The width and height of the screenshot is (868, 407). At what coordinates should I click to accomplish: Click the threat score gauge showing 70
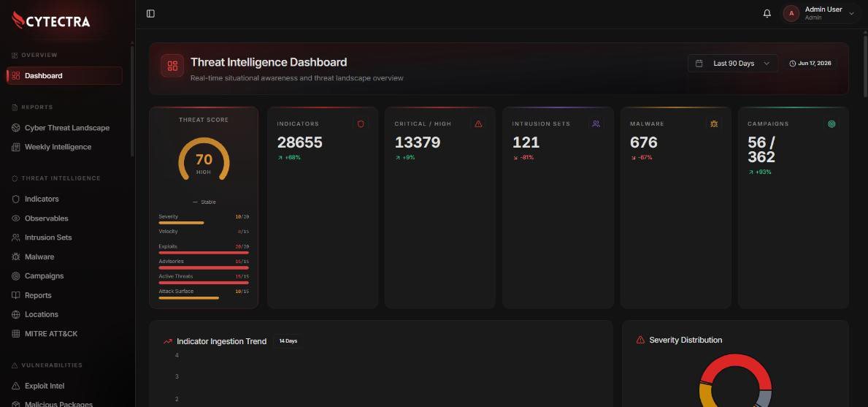pyautogui.click(x=204, y=159)
